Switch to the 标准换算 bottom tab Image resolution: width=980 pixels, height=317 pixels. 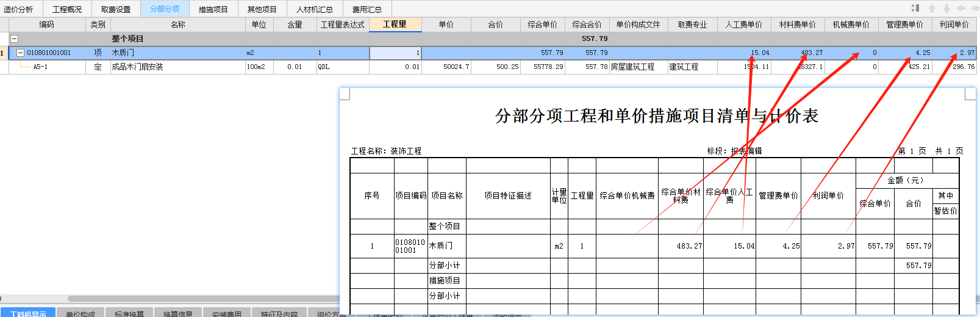129,313
